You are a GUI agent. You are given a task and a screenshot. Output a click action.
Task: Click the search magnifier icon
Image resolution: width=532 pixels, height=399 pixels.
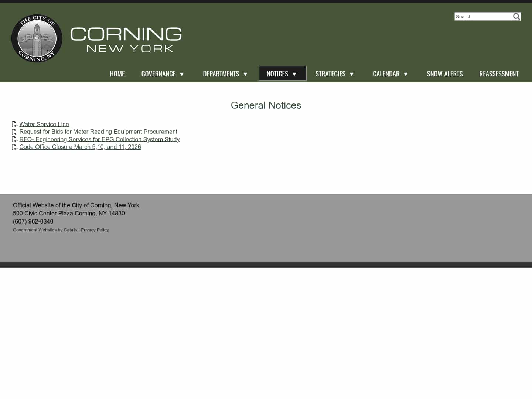tap(516, 16)
